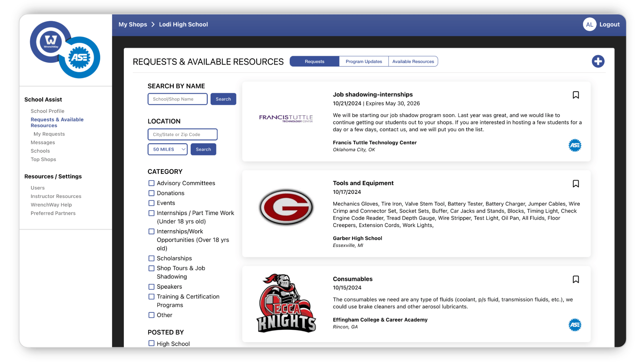
Task: Bookmark the Consumables post
Action: coord(576,279)
